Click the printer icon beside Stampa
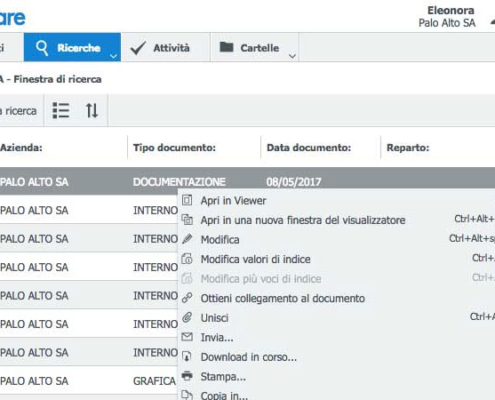This screenshot has height=400, width=495. click(x=187, y=376)
